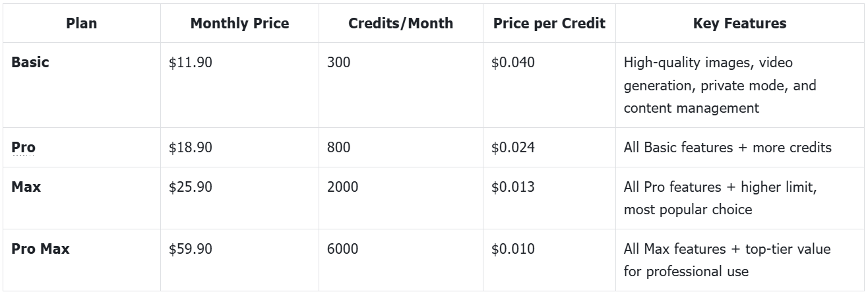The width and height of the screenshot is (868, 294).
Task: Click the Plan column header
Action: click(x=81, y=24)
